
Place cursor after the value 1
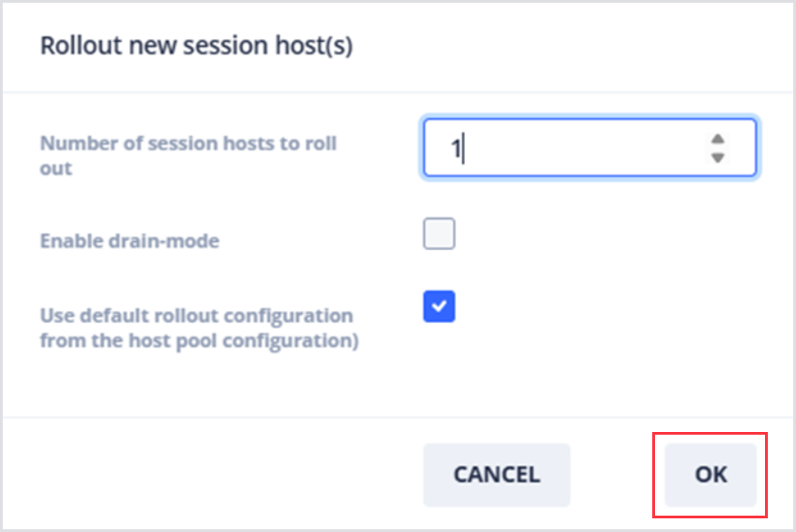click(x=464, y=148)
